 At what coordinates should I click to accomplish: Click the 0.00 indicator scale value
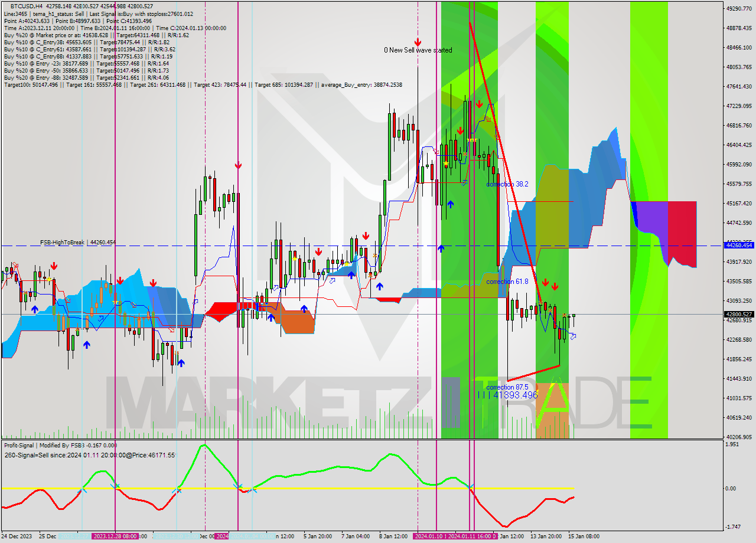[731, 488]
